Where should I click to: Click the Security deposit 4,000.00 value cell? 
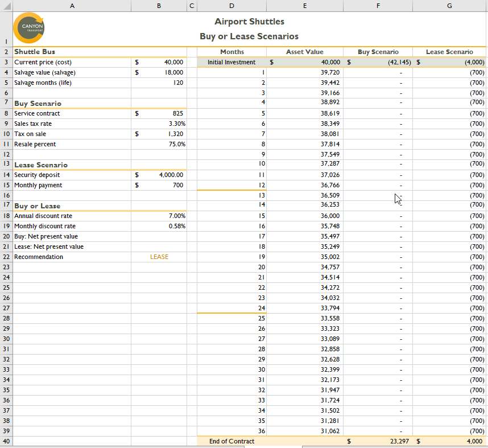159,175
